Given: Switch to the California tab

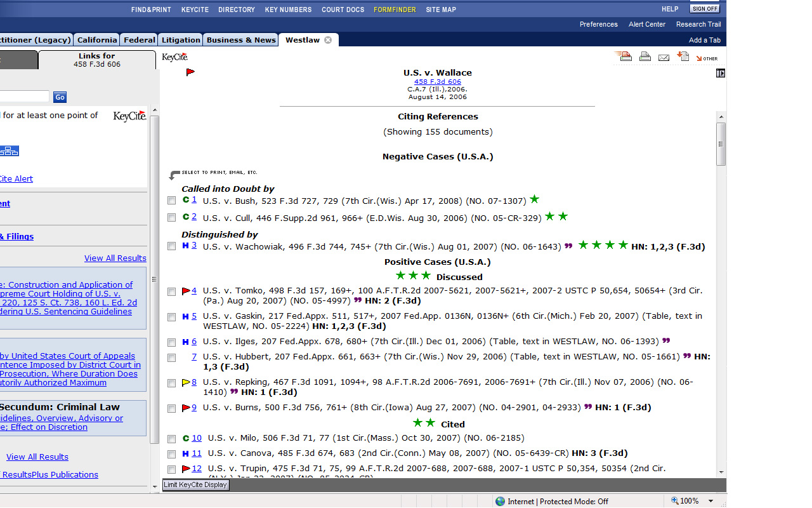Looking at the screenshot, I should coord(97,40).
